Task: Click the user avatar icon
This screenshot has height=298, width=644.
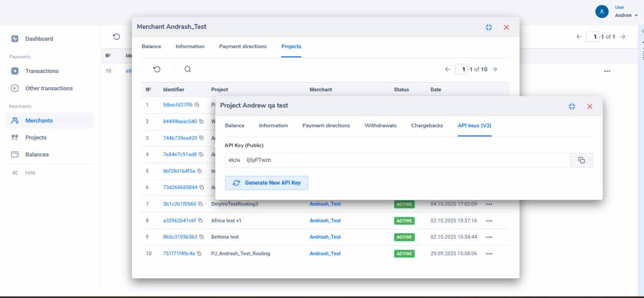Action: 602,12
